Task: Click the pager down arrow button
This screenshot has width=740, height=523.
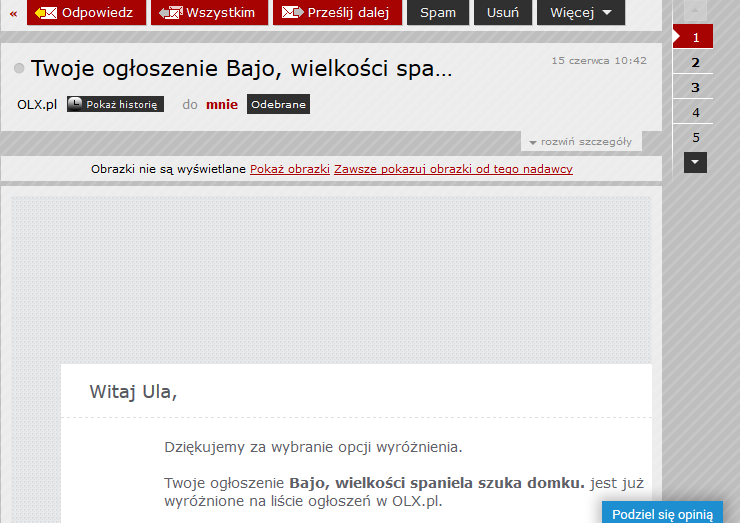Action: [x=695, y=162]
